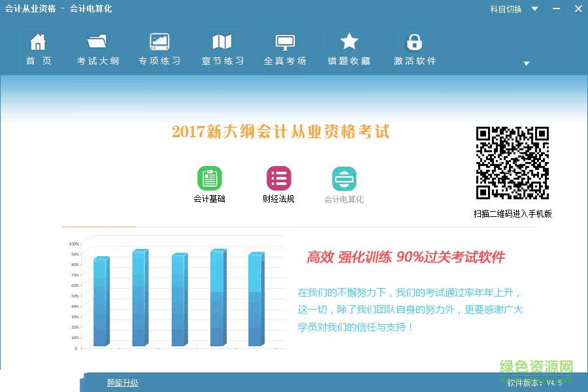Image resolution: width=588 pixels, height=392 pixels.
Task: Click the 首页 home icon
Action: coord(39,48)
